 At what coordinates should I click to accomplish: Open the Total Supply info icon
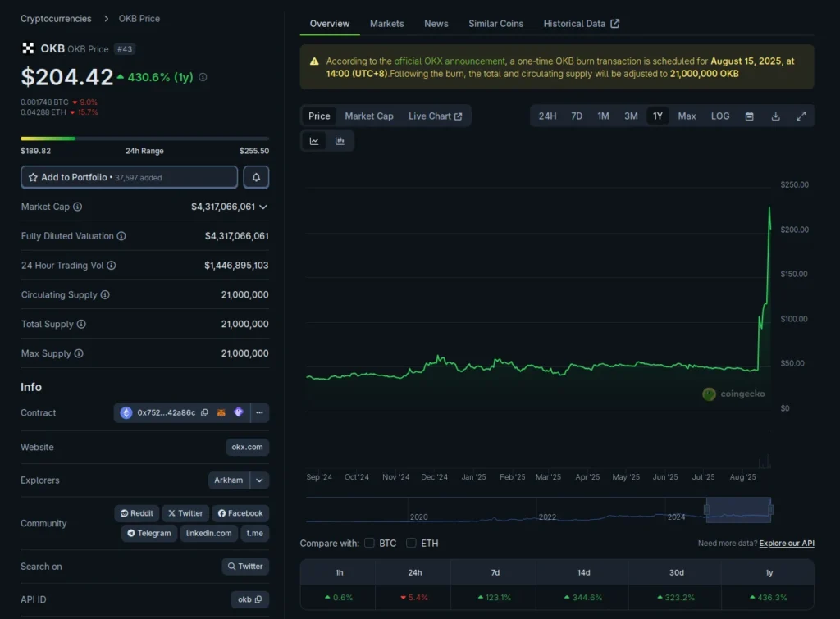click(x=81, y=325)
